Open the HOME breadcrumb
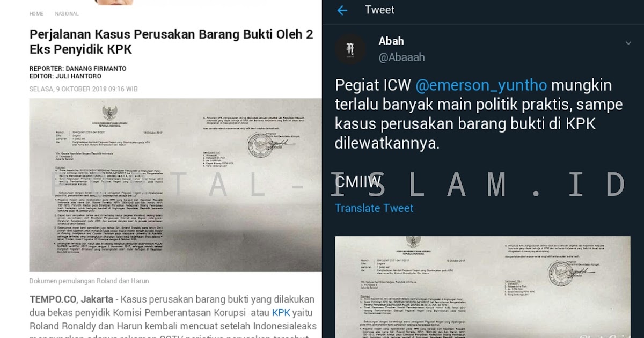The height and width of the screenshot is (338, 644). point(36,13)
